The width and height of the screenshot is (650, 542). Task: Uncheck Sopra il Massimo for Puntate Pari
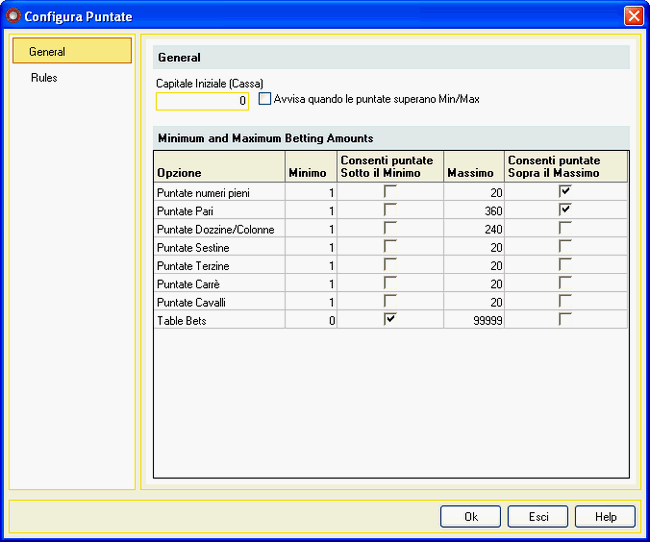[x=565, y=209]
